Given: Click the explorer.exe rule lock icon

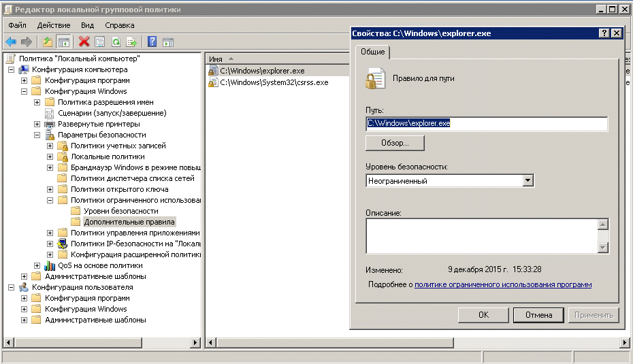Looking at the screenshot, I should [213, 71].
